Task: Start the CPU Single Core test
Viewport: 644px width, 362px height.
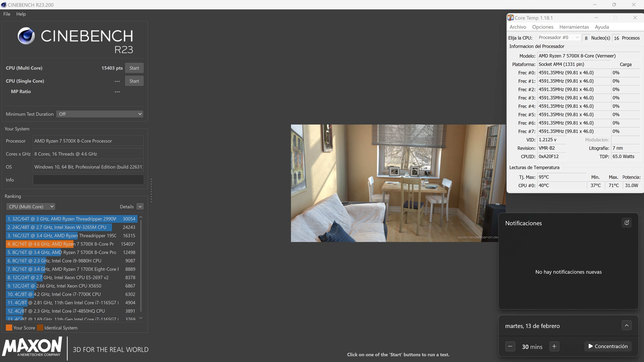Action: pyautogui.click(x=134, y=81)
